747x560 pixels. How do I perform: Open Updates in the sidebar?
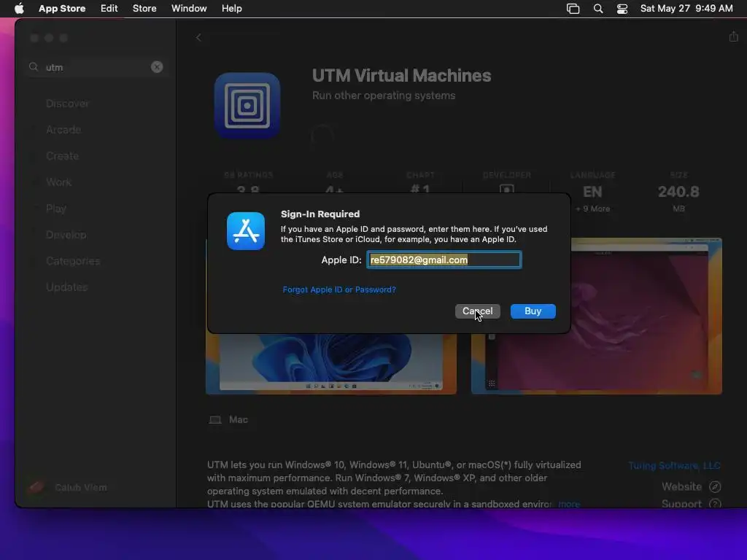[x=66, y=287]
